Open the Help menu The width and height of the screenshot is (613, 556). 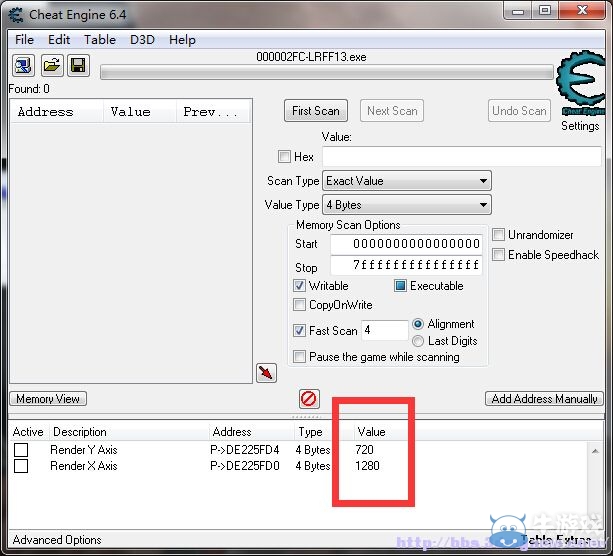point(182,39)
